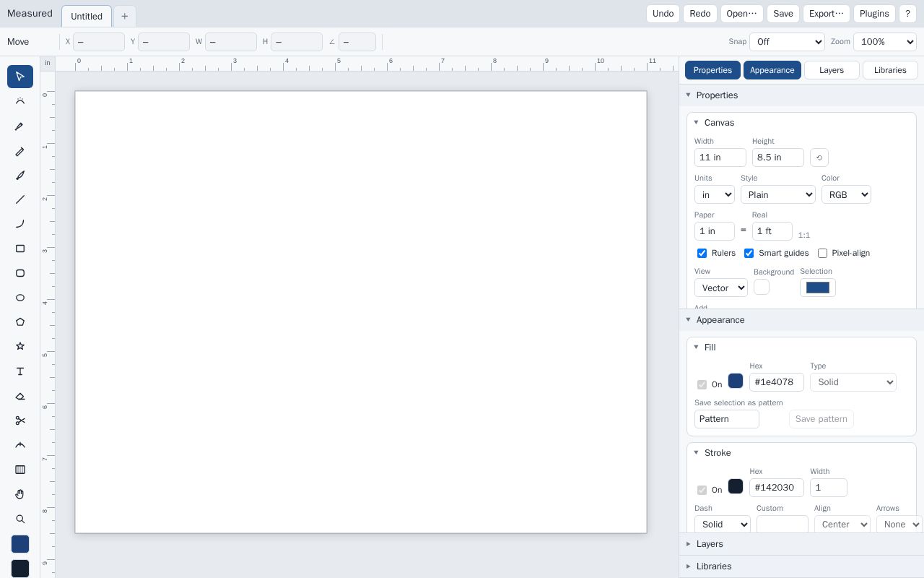The height and width of the screenshot is (578, 924).
Task: Select the Scissors tool
Action: coord(20,420)
